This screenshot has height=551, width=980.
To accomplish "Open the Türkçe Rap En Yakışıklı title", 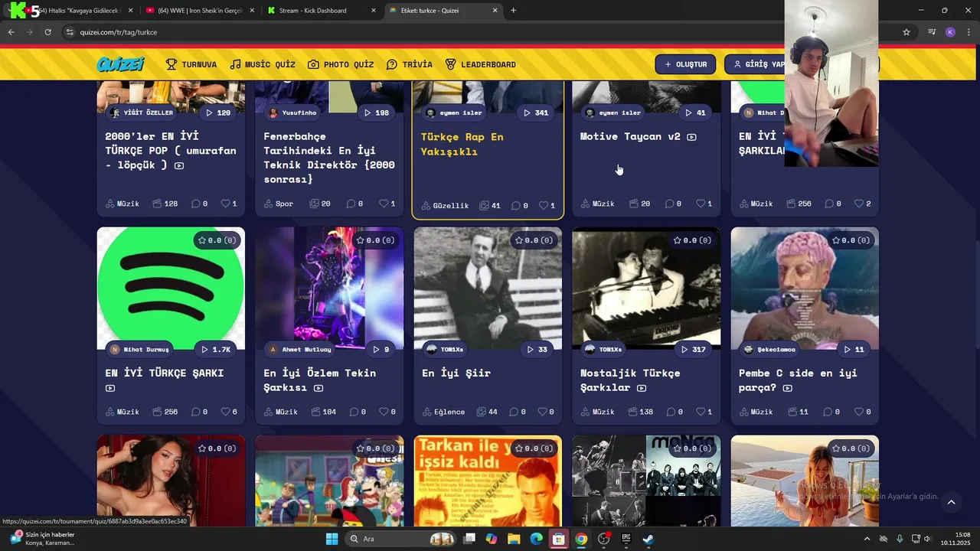I will [x=462, y=144].
